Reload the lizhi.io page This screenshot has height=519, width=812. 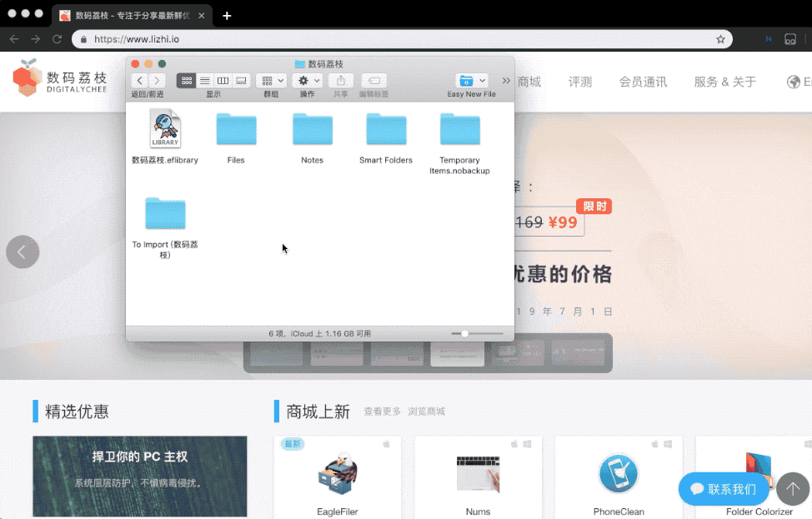[x=57, y=39]
